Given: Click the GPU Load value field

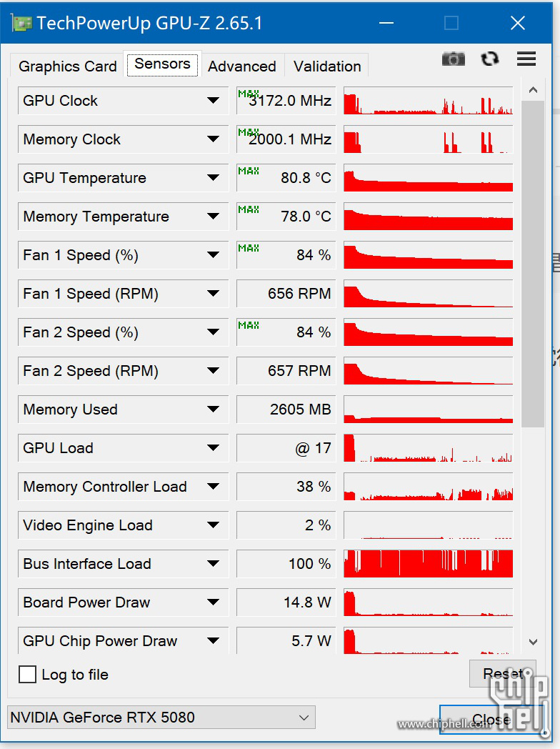Looking at the screenshot, I should point(286,447).
